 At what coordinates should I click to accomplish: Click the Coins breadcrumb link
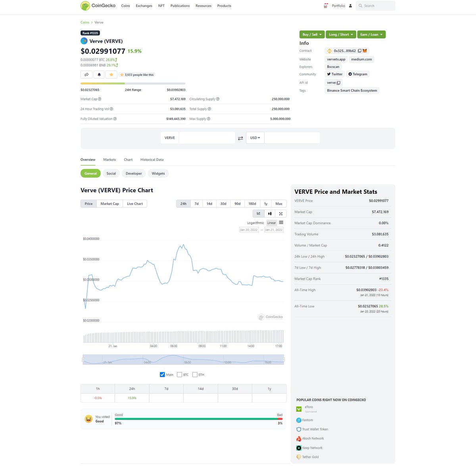(x=85, y=23)
